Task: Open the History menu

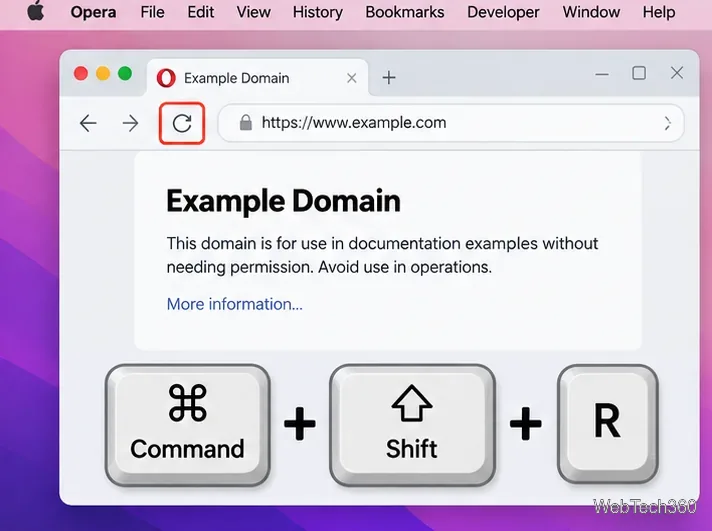Action: point(317,12)
